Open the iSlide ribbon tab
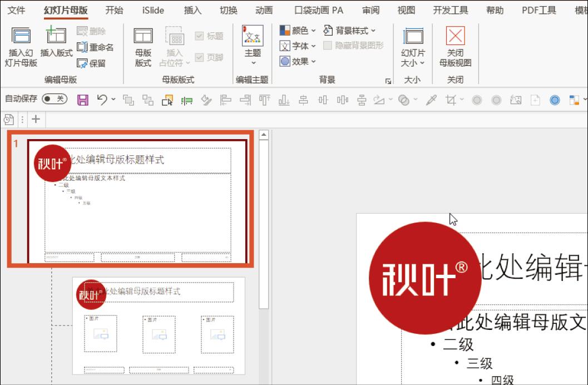 click(x=153, y=10)
